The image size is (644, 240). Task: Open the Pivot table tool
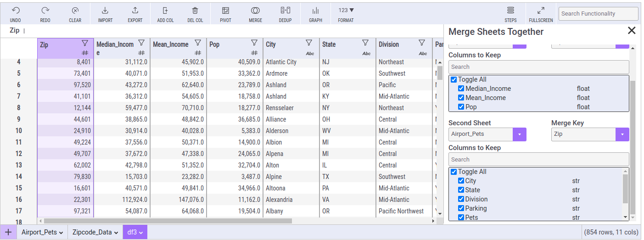point(225,11)
